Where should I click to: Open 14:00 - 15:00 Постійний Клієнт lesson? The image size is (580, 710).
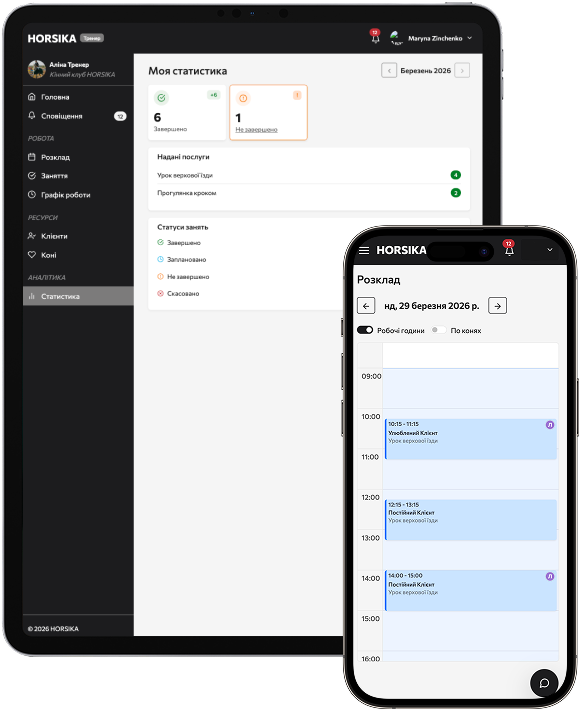pos(470,590)
